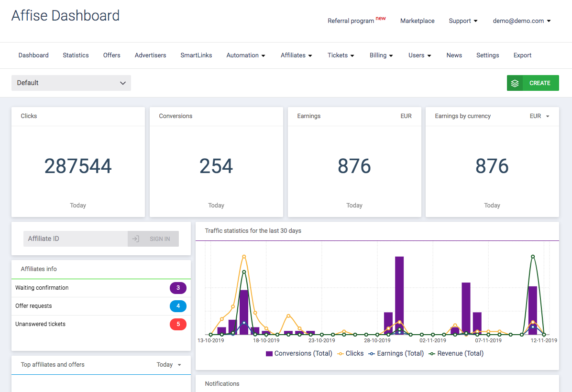Toggle the Conversions (Total) legend series

point(299,353)
